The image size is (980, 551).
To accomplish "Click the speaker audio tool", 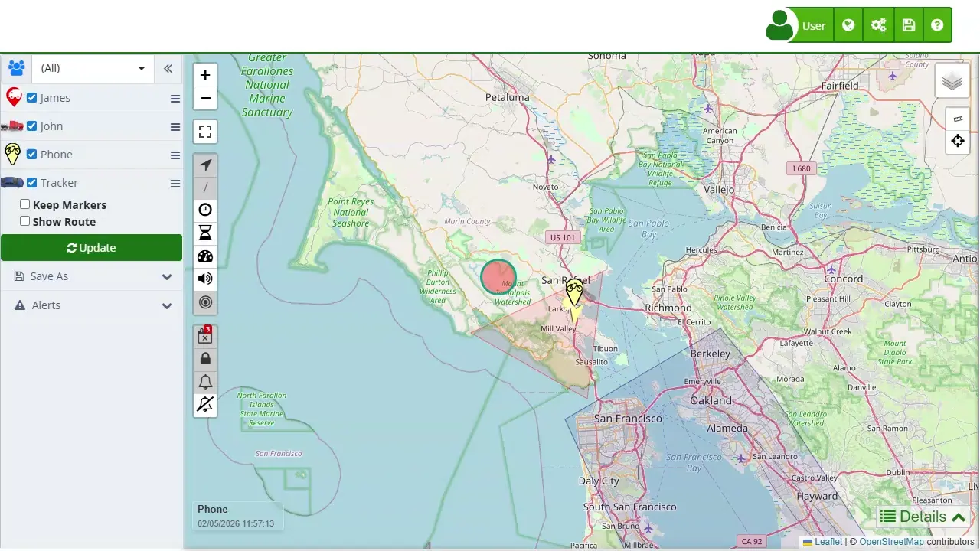I will pyautogui.click(x=205, y=279).
